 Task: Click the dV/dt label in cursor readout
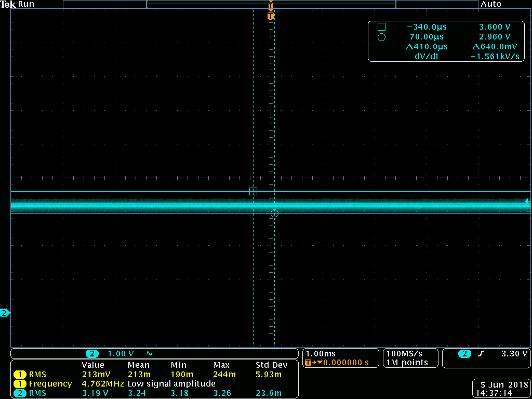[427, 57]
